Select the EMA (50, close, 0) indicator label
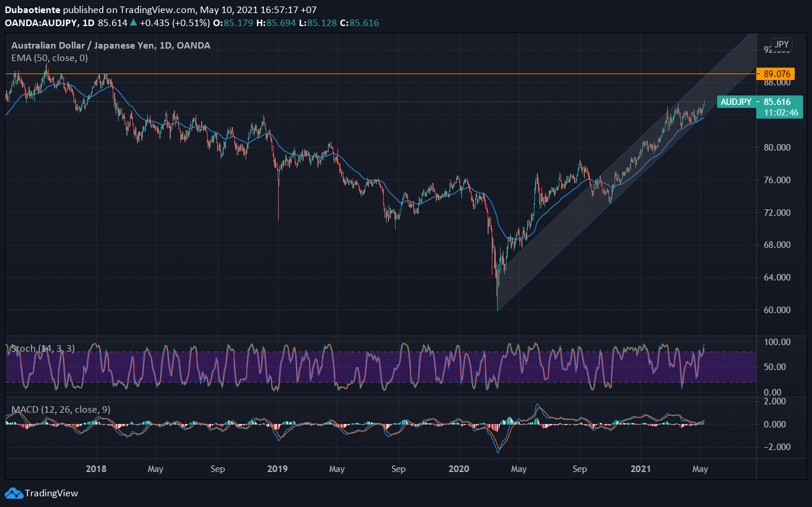This screenshot has width=812, height=507. 50,58
